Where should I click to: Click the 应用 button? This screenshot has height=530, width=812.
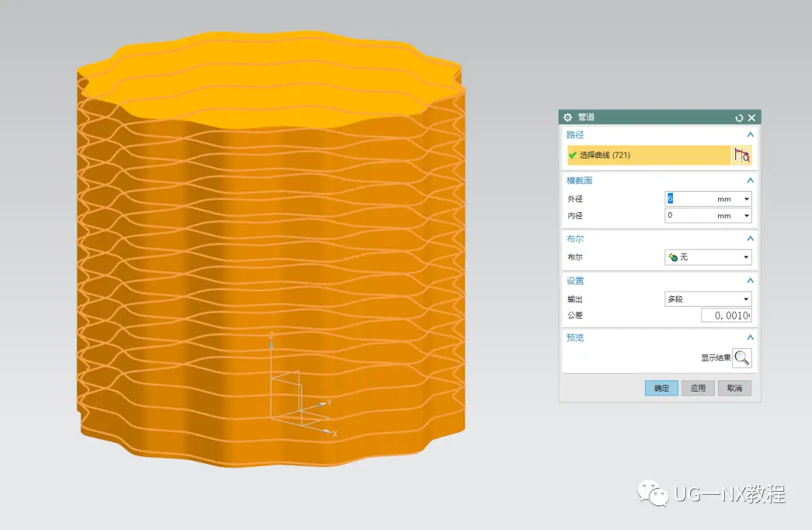(698, 388)
